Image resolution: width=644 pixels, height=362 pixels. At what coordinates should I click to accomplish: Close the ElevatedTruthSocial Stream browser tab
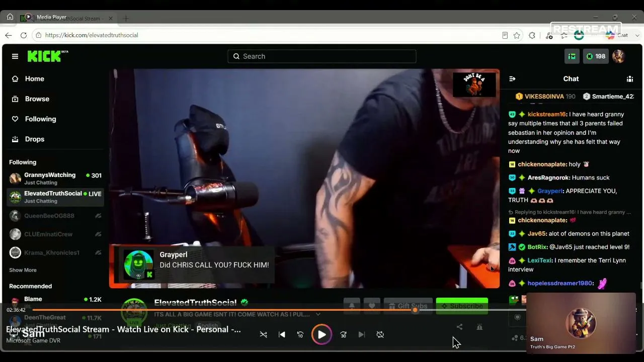111,19
